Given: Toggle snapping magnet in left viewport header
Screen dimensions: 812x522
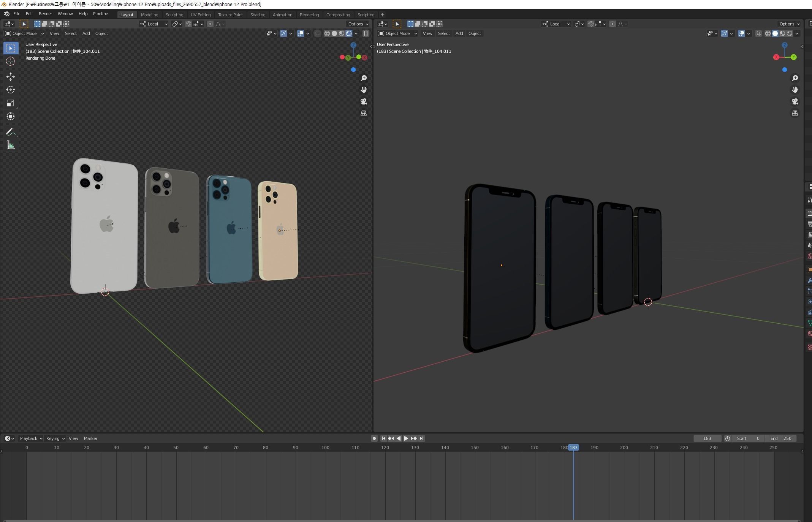Looking at the screenshot, I should (x=188, y=24).
